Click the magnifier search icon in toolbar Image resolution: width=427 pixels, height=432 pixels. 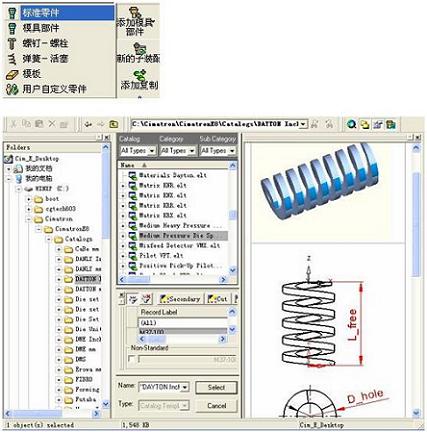352,125
